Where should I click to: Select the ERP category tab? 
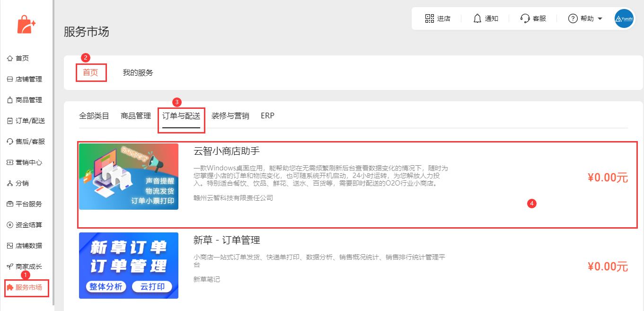coord(267,116)
